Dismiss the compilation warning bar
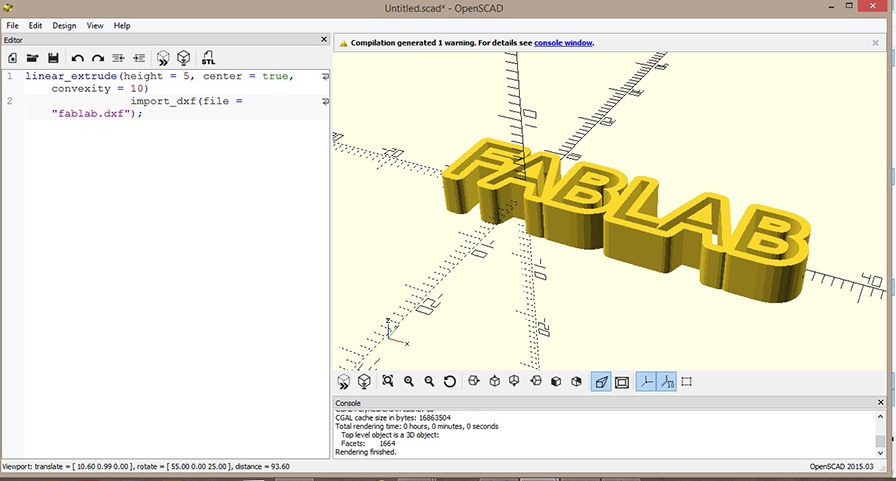 [875, 43]
